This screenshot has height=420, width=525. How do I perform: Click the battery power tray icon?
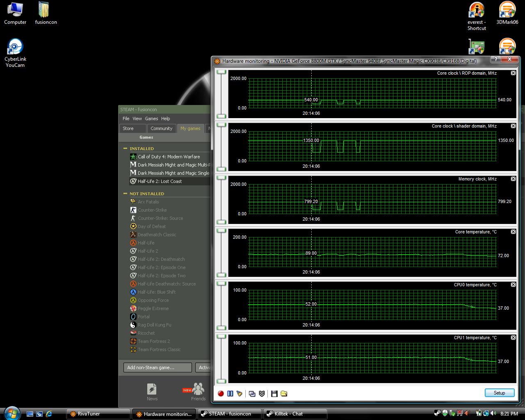click(x=478, y=413)
